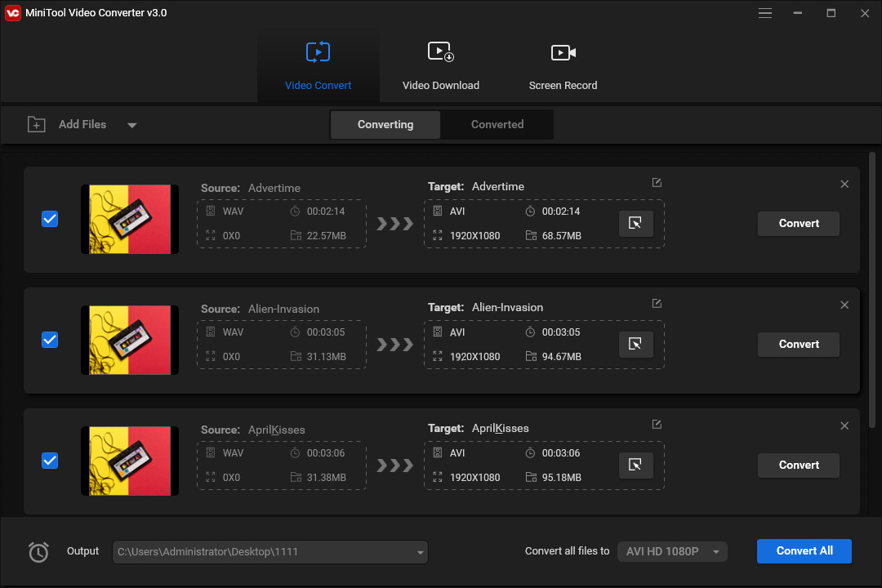Click the Alien-Invasion source name text
Image resolution: width=882 pixels, height=588 pixels.
coord(283,309)
